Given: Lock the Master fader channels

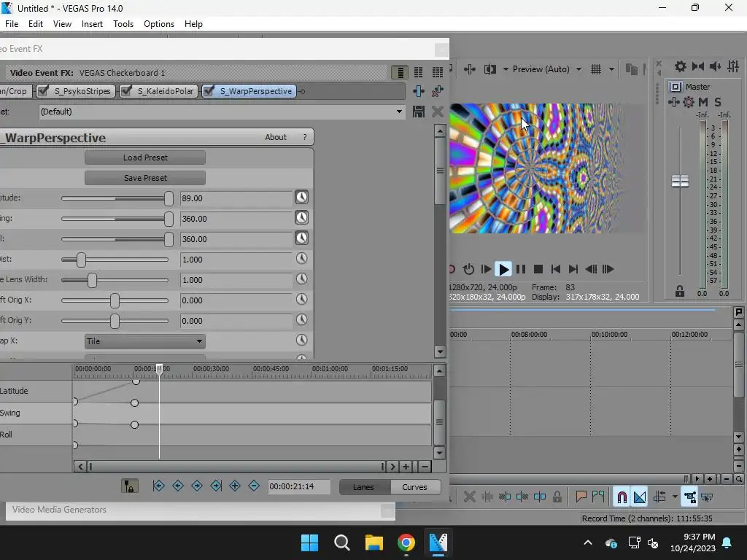Looking at the screenshot, I should point(680,292).
